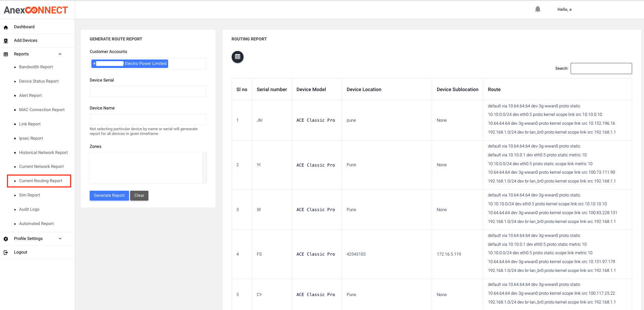Select Current Routing Report in sidebar
Screen dimensions: 644x310
(40, 181)
